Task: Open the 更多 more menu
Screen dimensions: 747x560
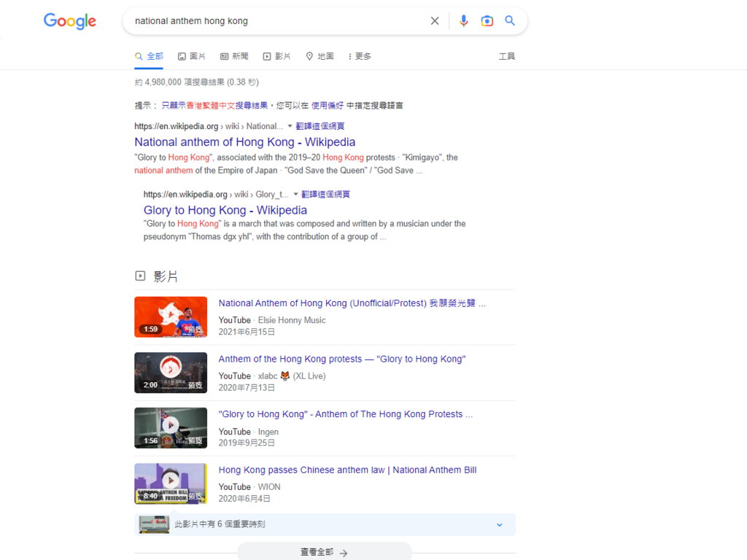Action: tap(360, 56)
